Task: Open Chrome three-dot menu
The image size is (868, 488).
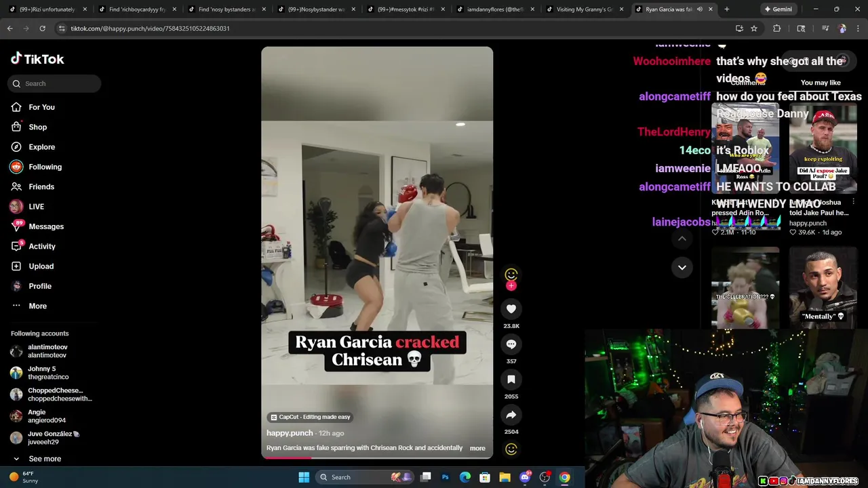Action: click(857, 28)
